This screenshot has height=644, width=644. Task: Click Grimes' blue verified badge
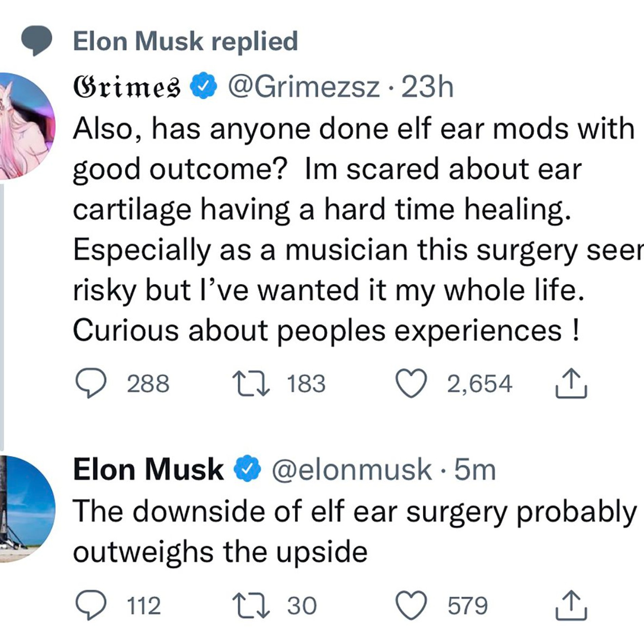(203, 87)
